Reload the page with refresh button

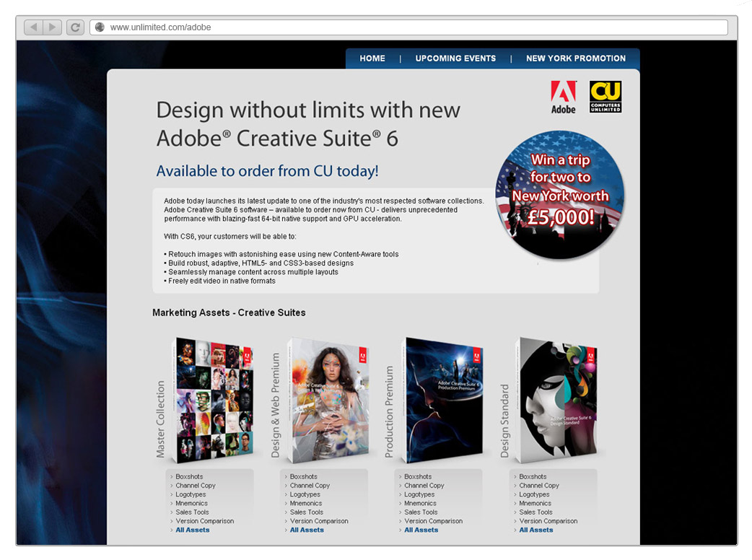[75, 27]
